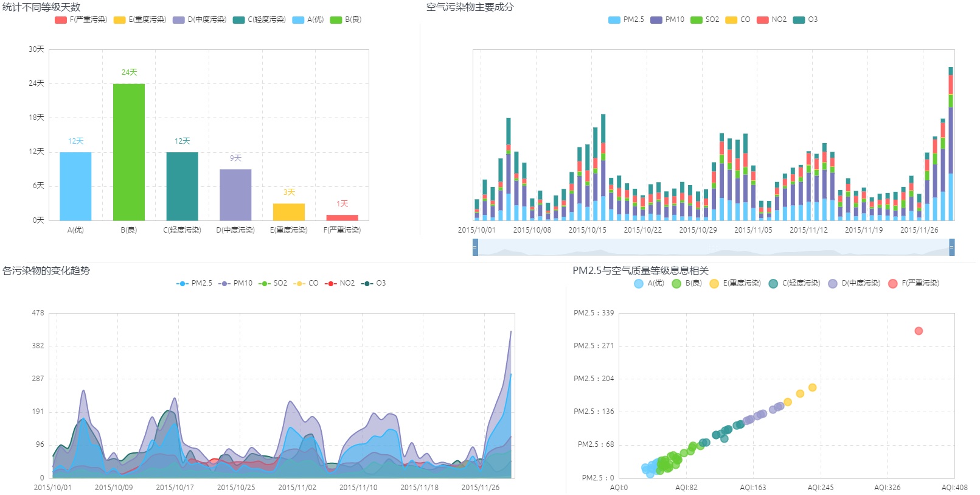
Task: Click the 9天 label above purple bar
Action: click(x=235, y=158)
